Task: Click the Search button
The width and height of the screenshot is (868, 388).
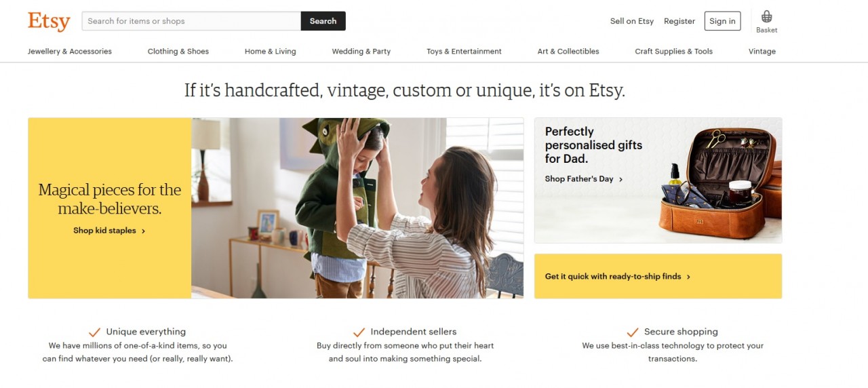Action: pyautogui.click(x=323, y=21)
